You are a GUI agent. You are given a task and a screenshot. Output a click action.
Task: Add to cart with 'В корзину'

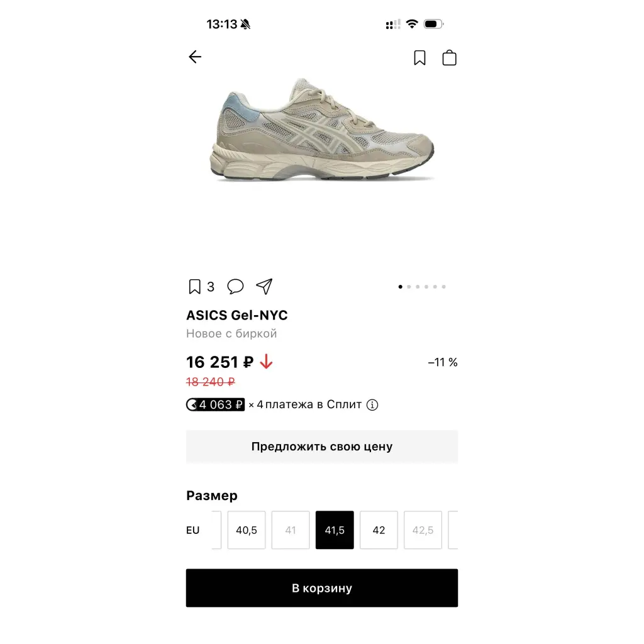[x=322, y=588]
